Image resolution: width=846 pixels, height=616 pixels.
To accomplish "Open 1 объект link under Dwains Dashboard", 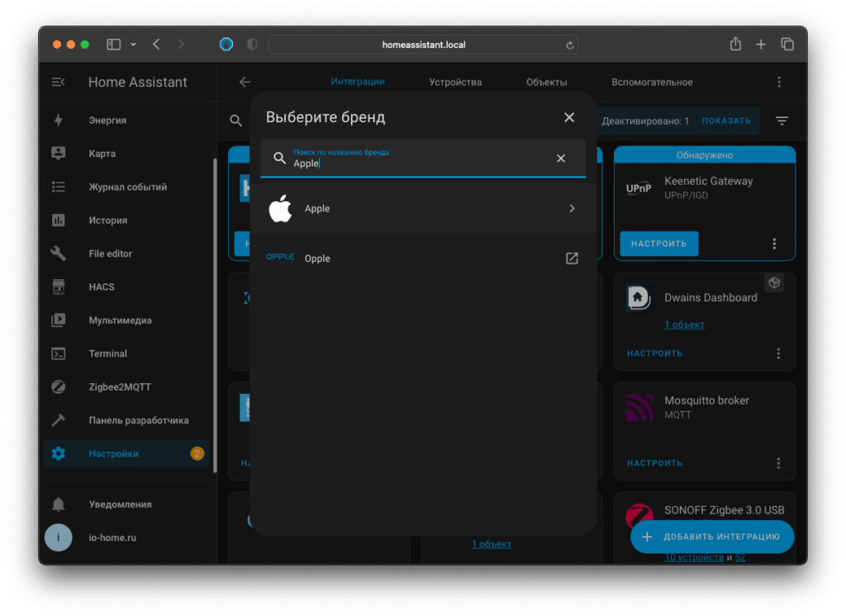I will [x=684, y=325].
